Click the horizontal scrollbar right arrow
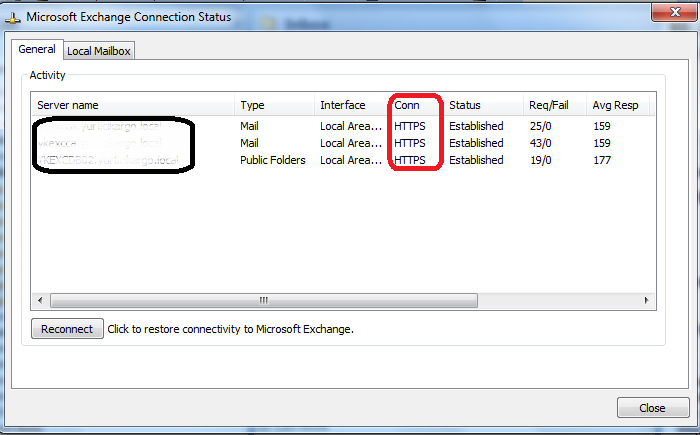Image resolution: width=700 pixels, height=435 pixels. pyautogui.click(x=647, y=300)
